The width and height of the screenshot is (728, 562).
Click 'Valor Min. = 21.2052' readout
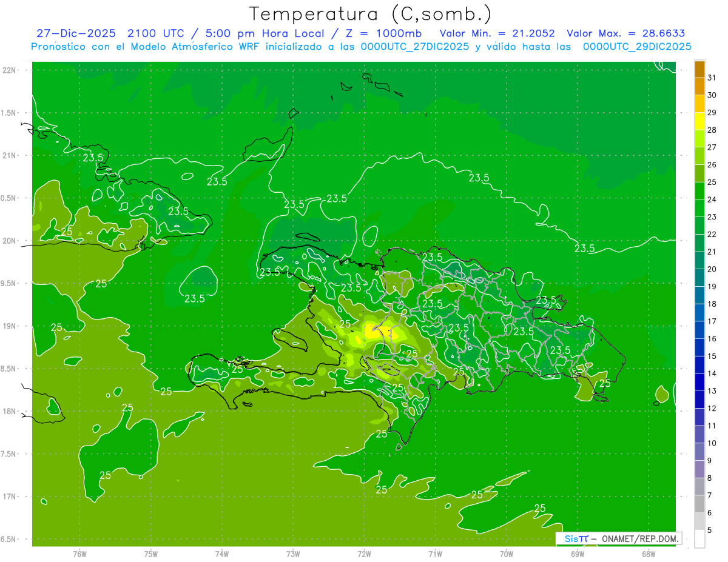(x=497, y=33)
